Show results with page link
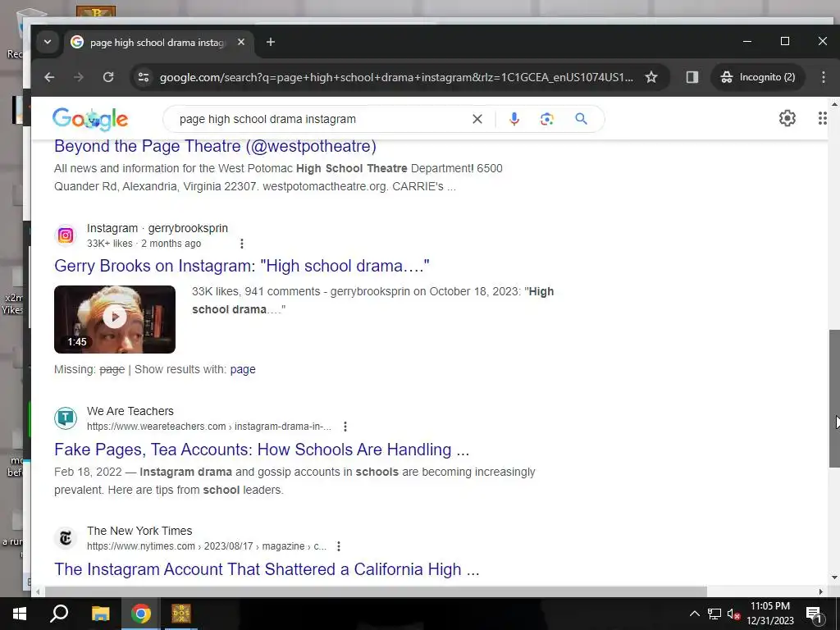 click(243, 370)
